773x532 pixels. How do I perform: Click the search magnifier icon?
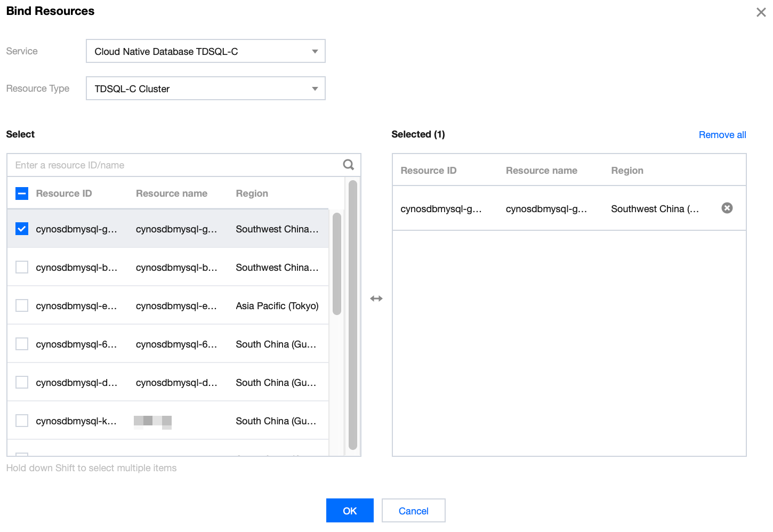(348, 165)
